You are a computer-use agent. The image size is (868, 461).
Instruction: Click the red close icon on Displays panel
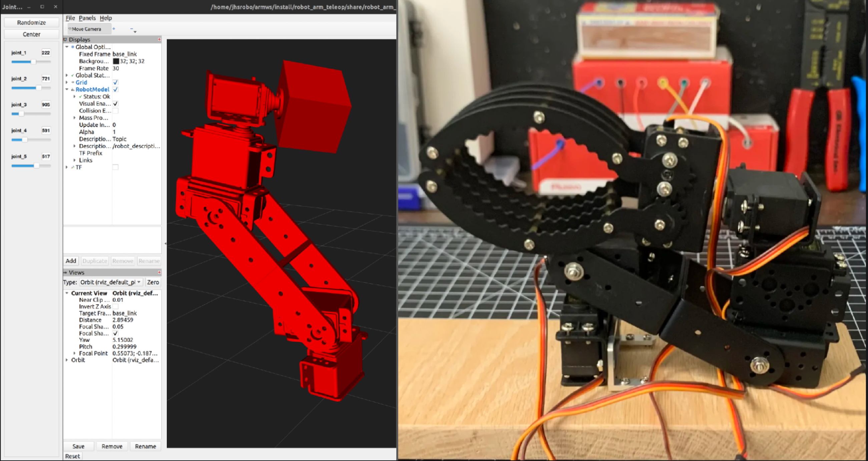click(159, 39)
